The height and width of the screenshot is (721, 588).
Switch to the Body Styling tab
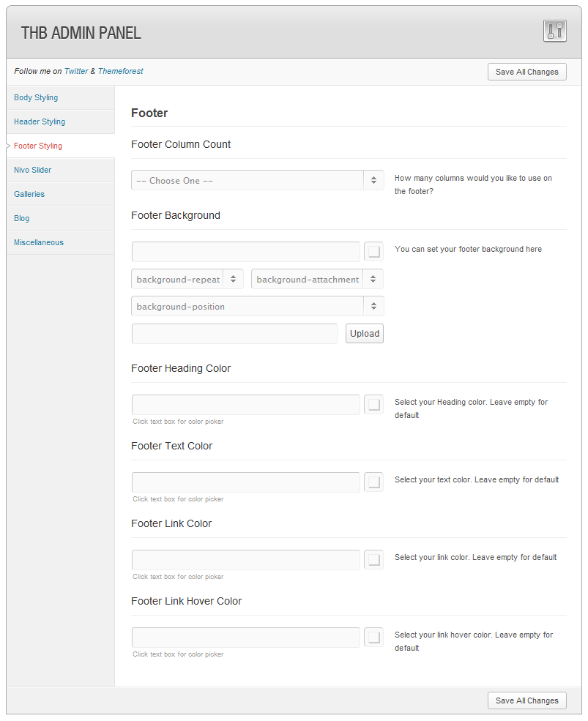tap(36, 97)
